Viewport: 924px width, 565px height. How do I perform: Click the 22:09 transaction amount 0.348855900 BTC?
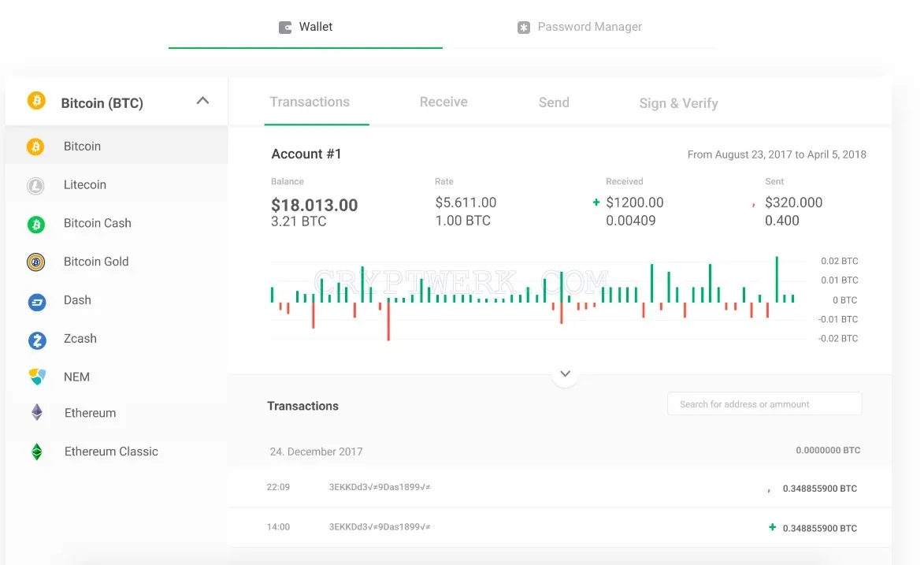[820, 489]
